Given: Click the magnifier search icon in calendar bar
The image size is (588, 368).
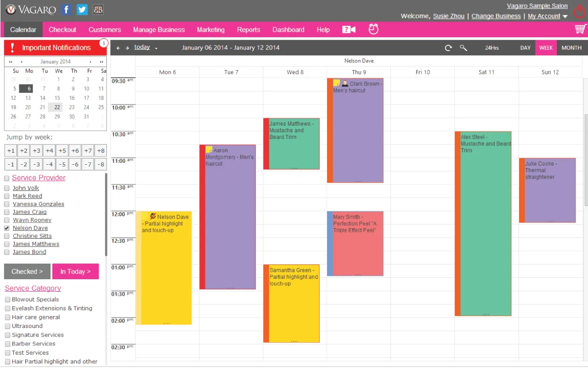Looking at the screenshot, I should (464, 48).
